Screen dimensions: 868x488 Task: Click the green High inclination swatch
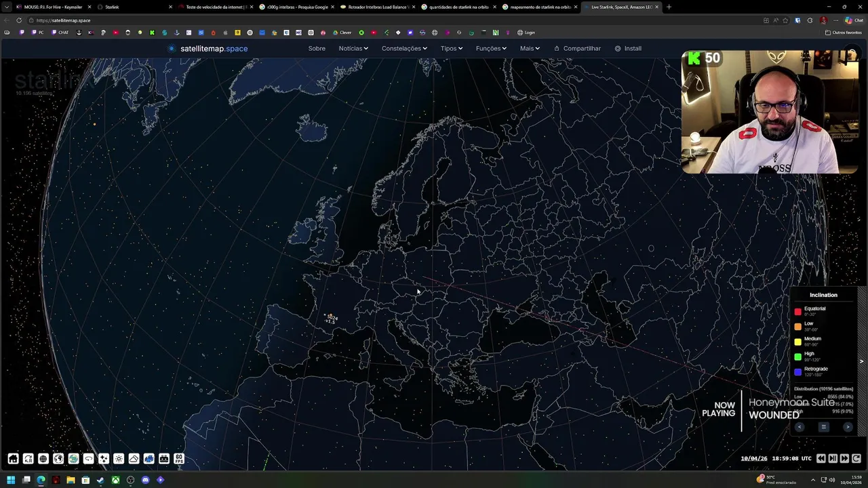pos(797,357)
